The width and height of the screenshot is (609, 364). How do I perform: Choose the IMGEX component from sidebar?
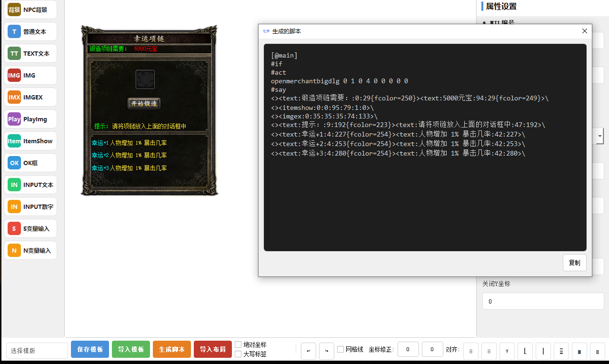[x=30, y=97]
